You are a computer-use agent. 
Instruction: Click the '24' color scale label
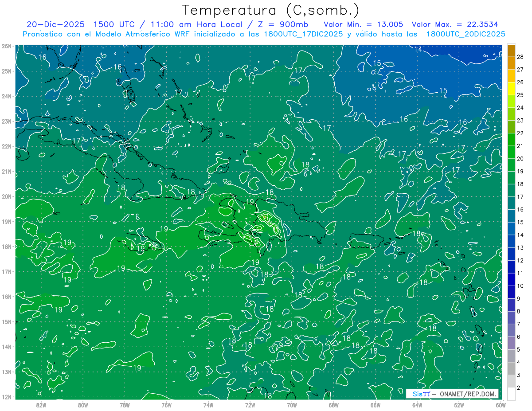coord(520,108)
